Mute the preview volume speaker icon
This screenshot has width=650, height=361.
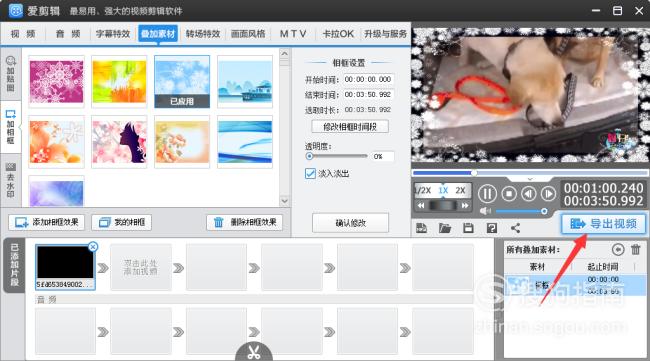click(485, 211)
